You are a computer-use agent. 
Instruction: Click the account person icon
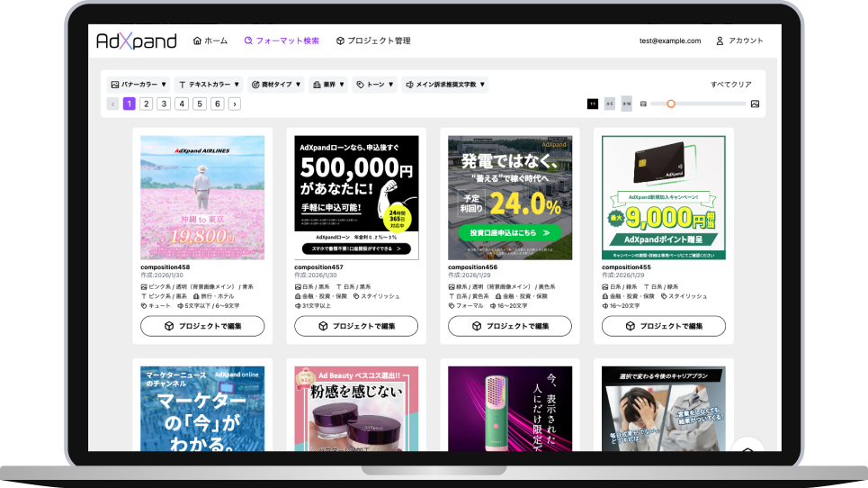(720, 41)
